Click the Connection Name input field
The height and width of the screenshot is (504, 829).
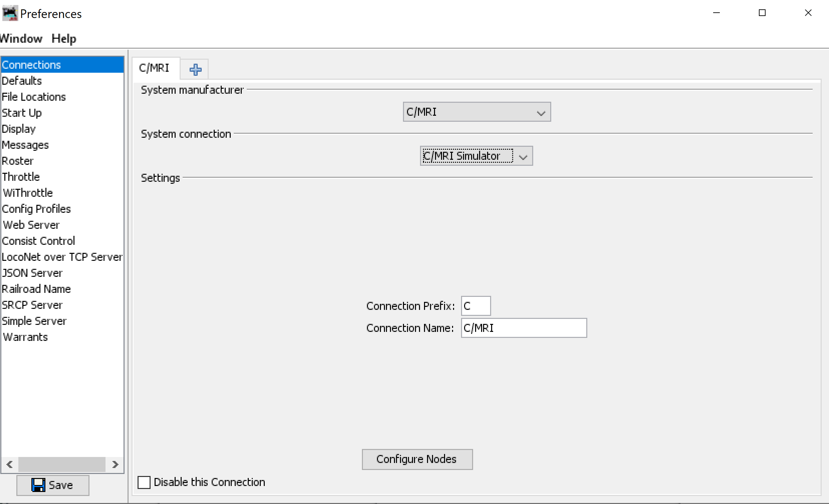click(x=524, y=328)
